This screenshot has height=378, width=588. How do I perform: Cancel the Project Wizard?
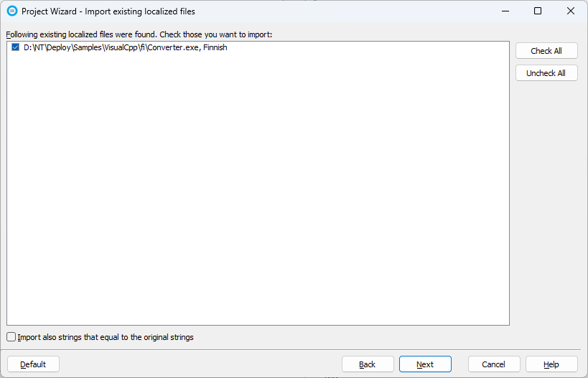(494, 364)
